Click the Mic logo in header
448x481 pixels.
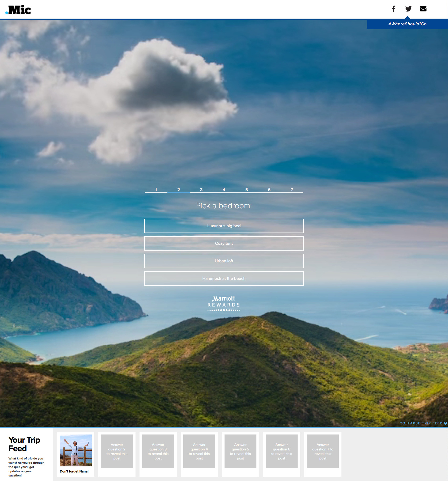click(18, 10)
